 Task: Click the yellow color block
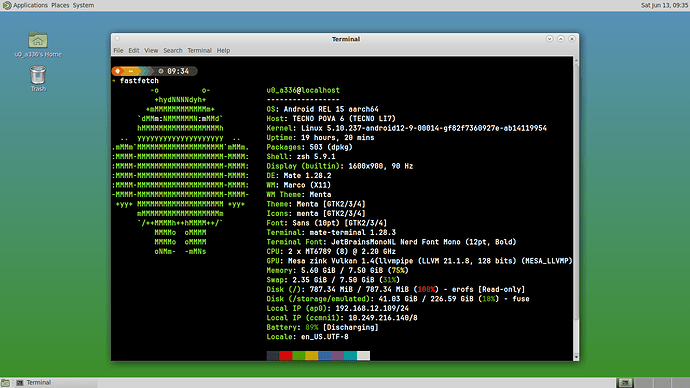pyautogui.click(x=312, y=355)
